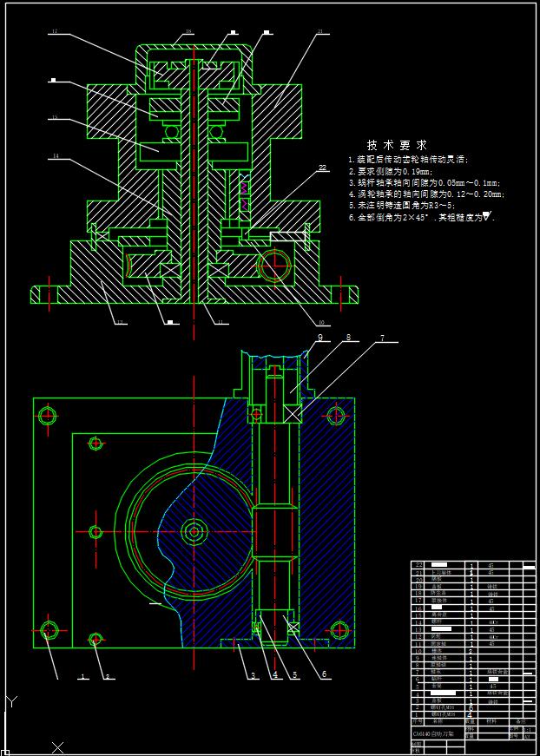Select the surface roughness symbol in notes

pyautogui.click(x=488, y=216)
